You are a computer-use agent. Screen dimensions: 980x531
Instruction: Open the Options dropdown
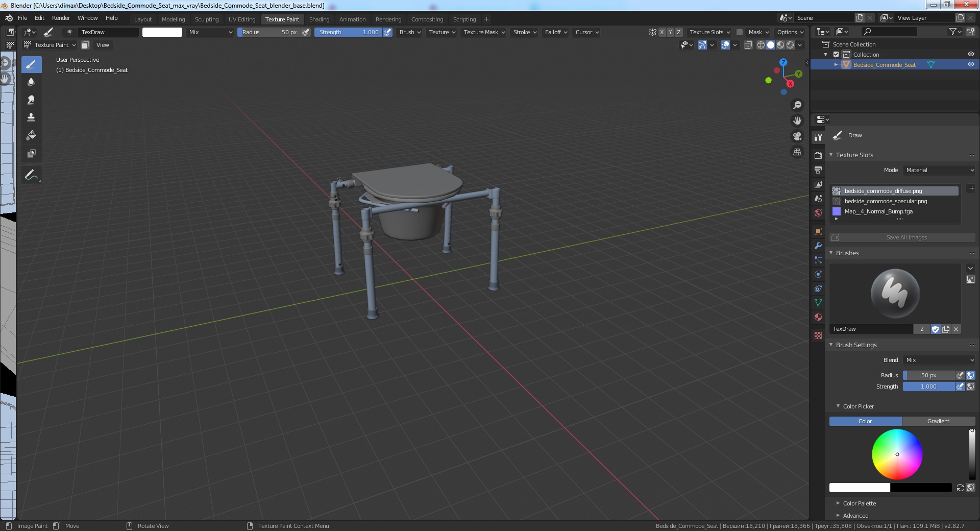pyautogui.click(x=790, y=32)
